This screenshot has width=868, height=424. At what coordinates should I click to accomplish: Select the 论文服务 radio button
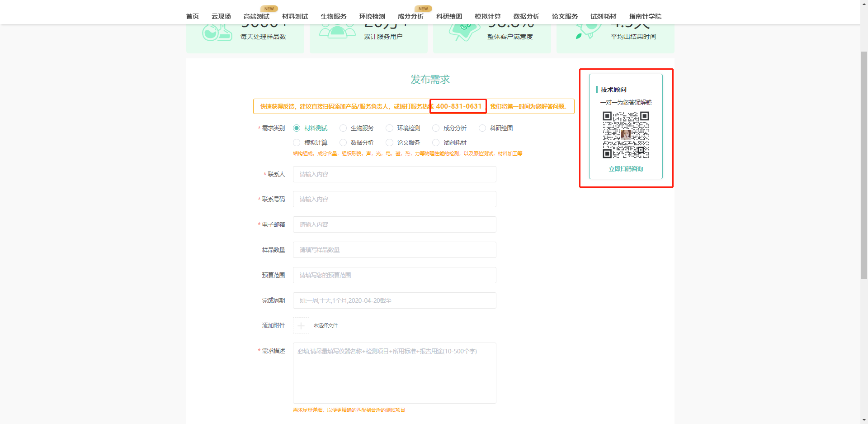tap(389, 143)
